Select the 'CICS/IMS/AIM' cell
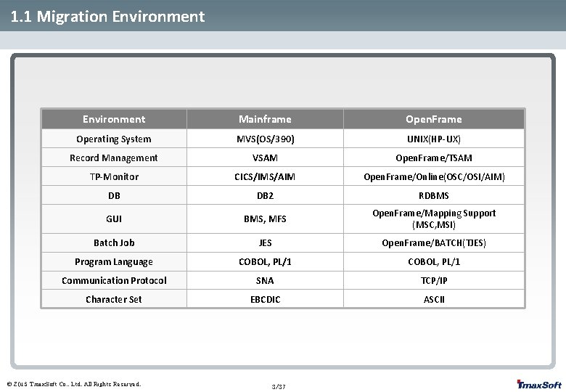Screen dimensions: 566x392 click(265, 176)
